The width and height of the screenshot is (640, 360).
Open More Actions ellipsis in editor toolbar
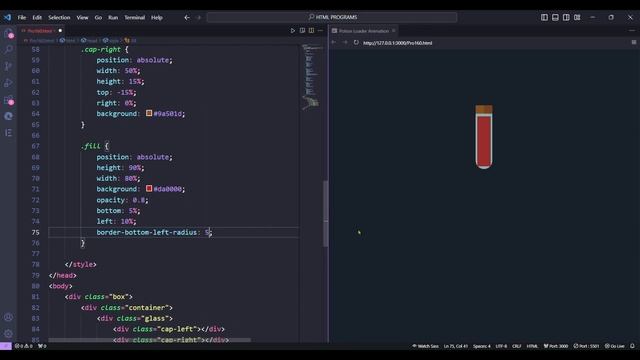[320, 31]
